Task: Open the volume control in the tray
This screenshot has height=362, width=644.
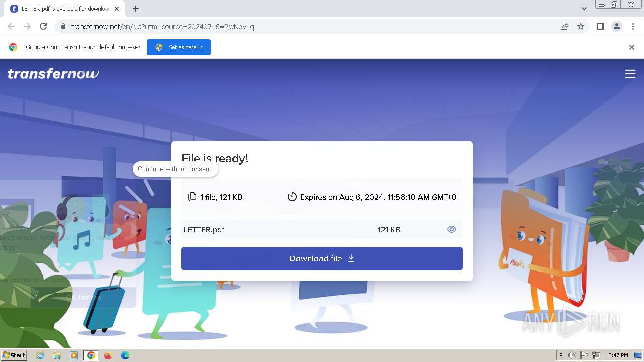Action: (x=572, y=355)
